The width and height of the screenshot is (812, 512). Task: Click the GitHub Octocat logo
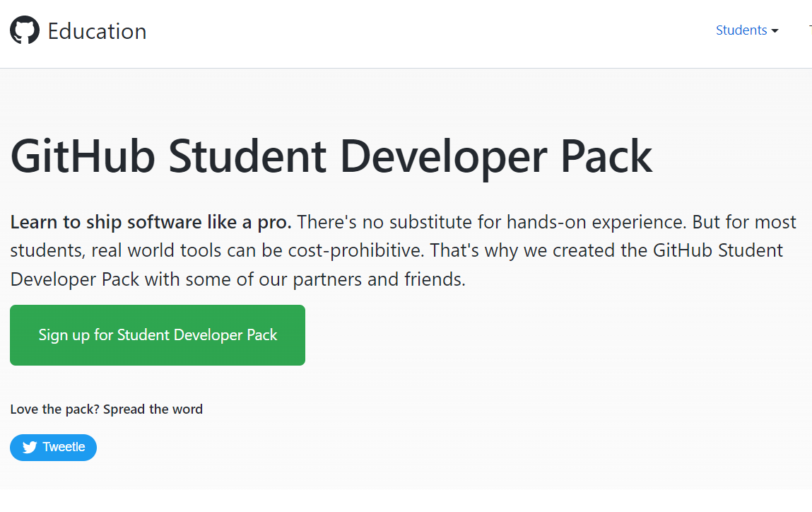(x=25, y=30)
